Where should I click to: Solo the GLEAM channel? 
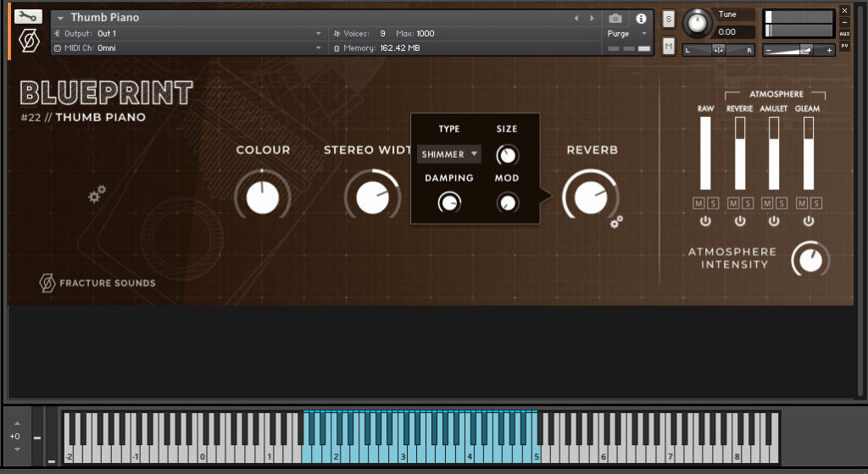[816, 204]
